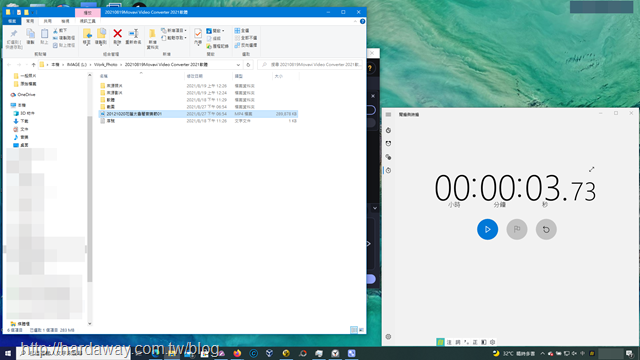This screenshot has width=640, height=360.
Task: Open Explorer help question mark icon
Action: 362,21
